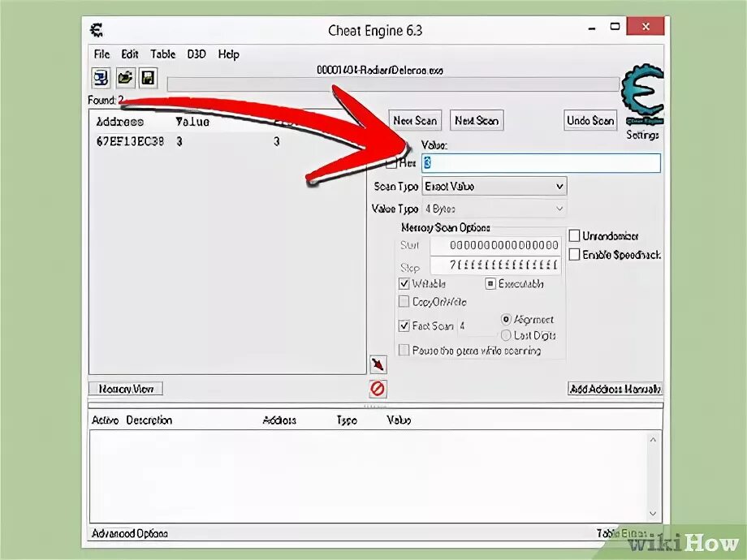This screenshot has height=560, width=747.
Task: Click the address table scroll down arrow
Action: coord(653,513)
